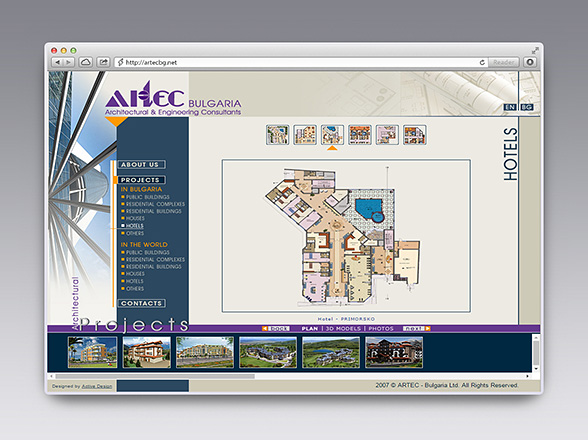Open the sixth floor plan thumbnail
The width and height of the screenshot is (588, 440).
pos(415,135)
